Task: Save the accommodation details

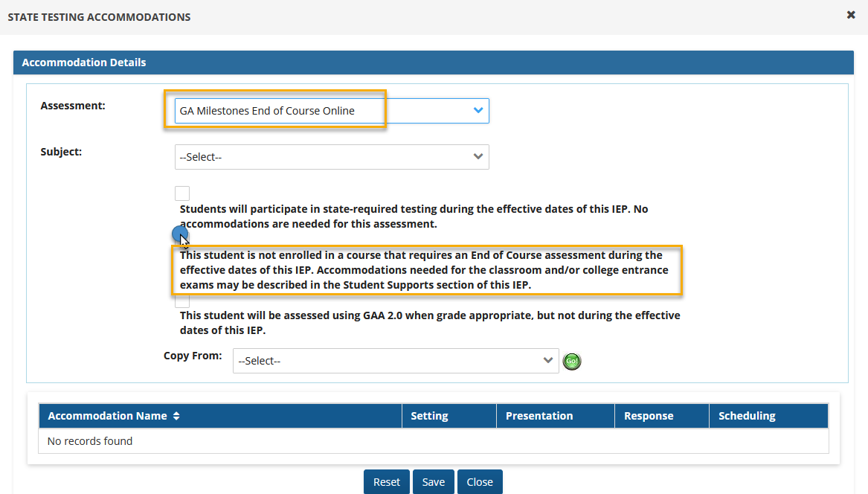Action: pyautogui.click(x=433, y=482)
